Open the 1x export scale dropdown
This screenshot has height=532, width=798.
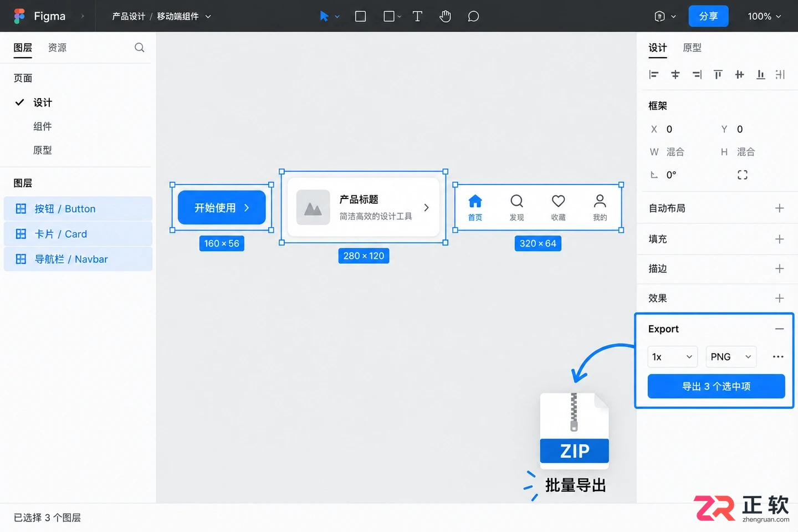pyautogui.click(x=672, y=357)
